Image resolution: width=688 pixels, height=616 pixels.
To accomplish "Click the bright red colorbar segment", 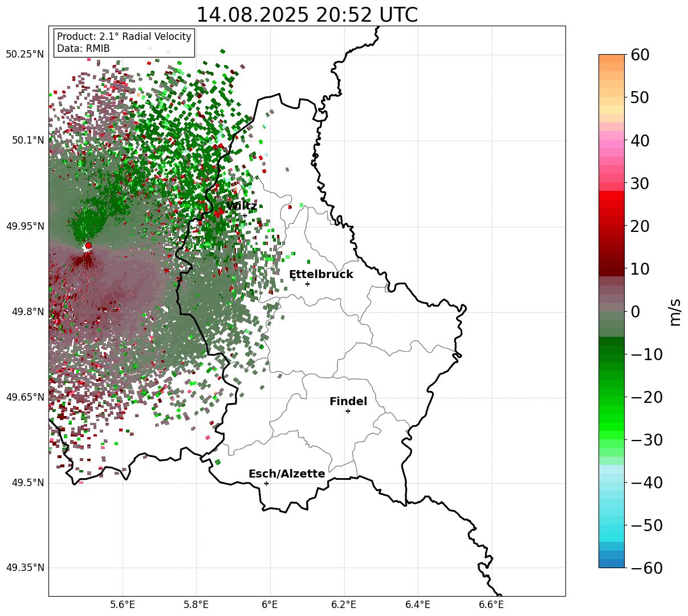I will point(612,195).
